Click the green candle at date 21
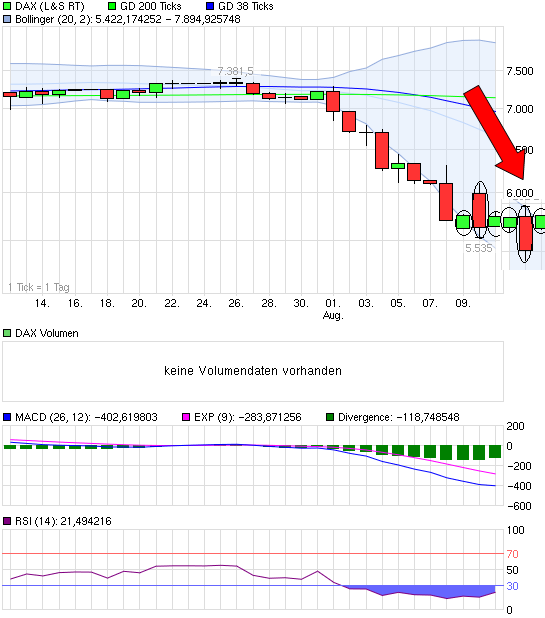 click(x=156, y=88)
